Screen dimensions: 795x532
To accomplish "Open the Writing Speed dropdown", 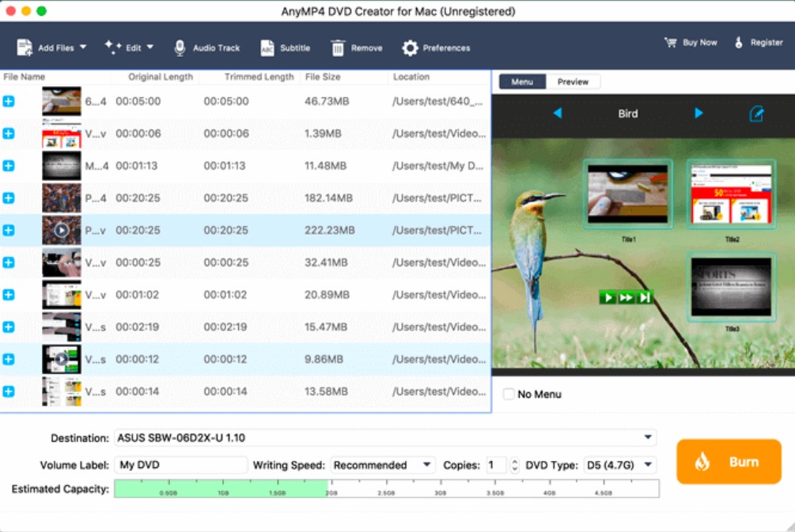I will click(383, 466).
